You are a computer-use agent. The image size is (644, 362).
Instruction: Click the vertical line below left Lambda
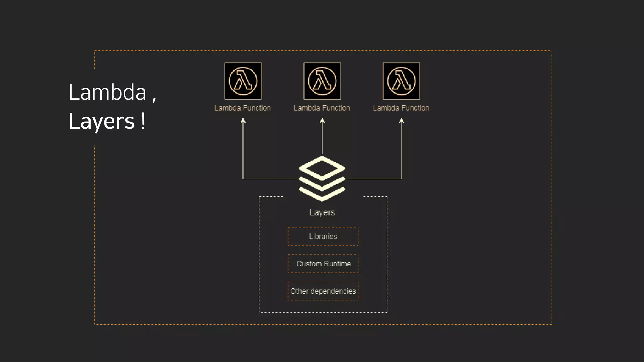coord(243,151)
